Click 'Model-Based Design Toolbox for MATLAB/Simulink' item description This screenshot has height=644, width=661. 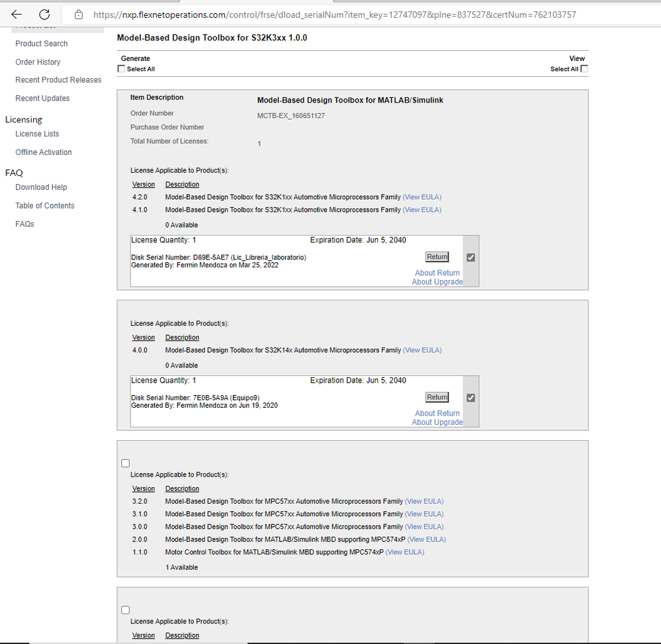pyautogui.click(x=350, y=101)
